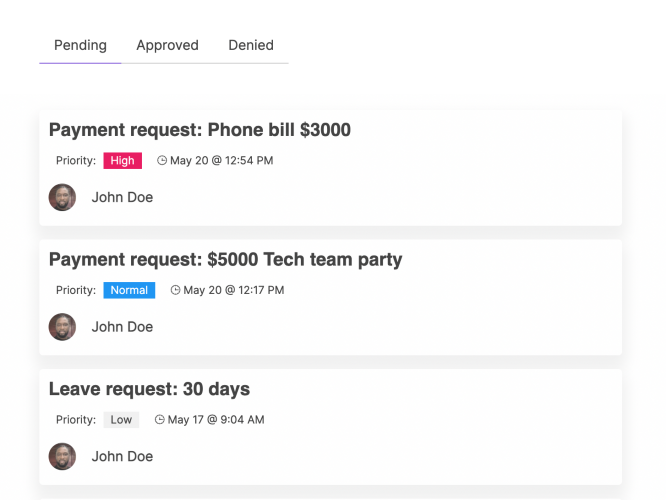The image size is (666, 500).
Task: Select John Doe name on Tech team party card
Action: [122, 327]
